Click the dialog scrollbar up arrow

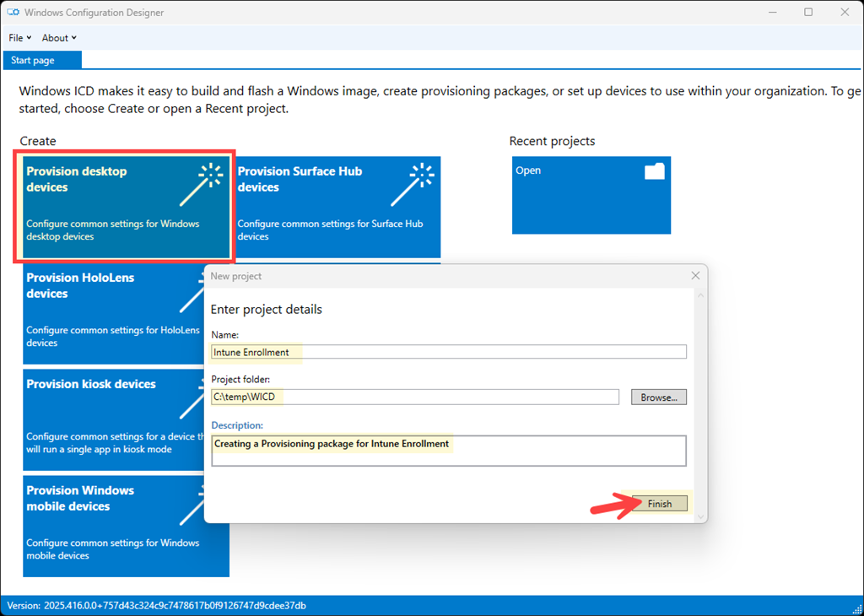pyautogui.click(x=701, y=296)
